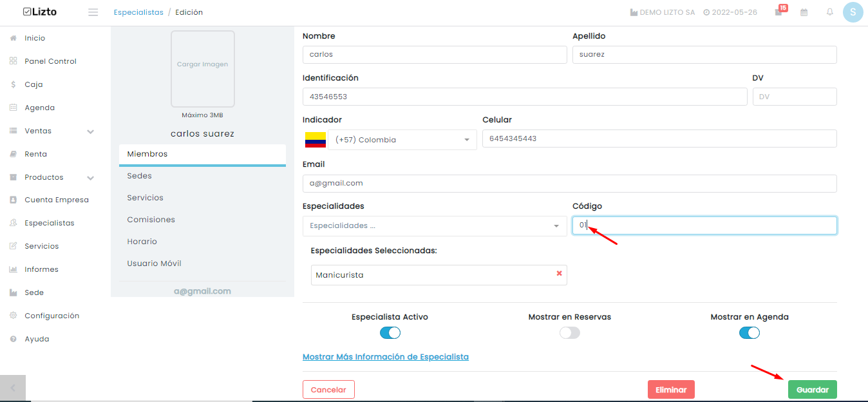Viewport: 868px width, 402px height.
Task: Open the hamburger menu icon
Action: tap(93, 12)
